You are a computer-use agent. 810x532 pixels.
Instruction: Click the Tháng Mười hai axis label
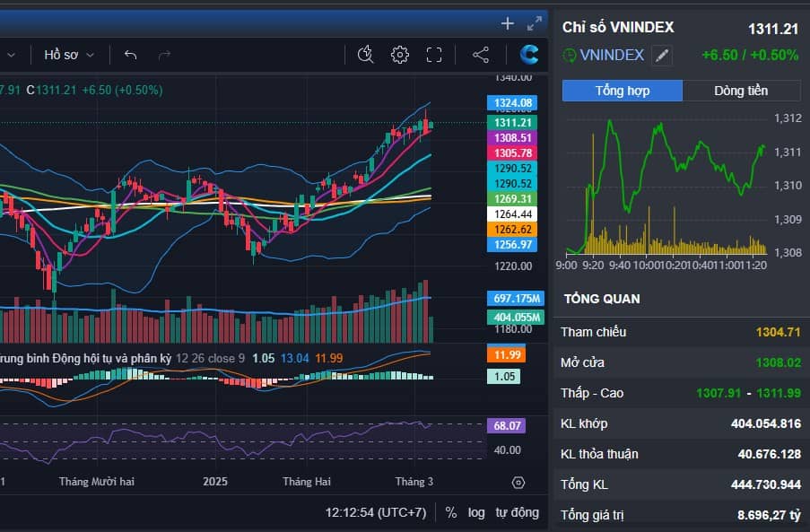click(97, 482)
